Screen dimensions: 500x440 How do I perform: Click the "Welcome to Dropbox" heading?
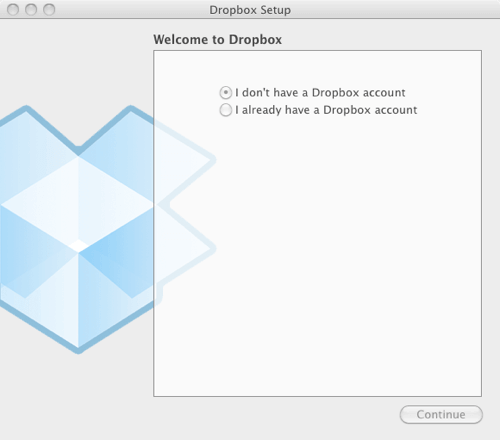click(x=217, y=40)
